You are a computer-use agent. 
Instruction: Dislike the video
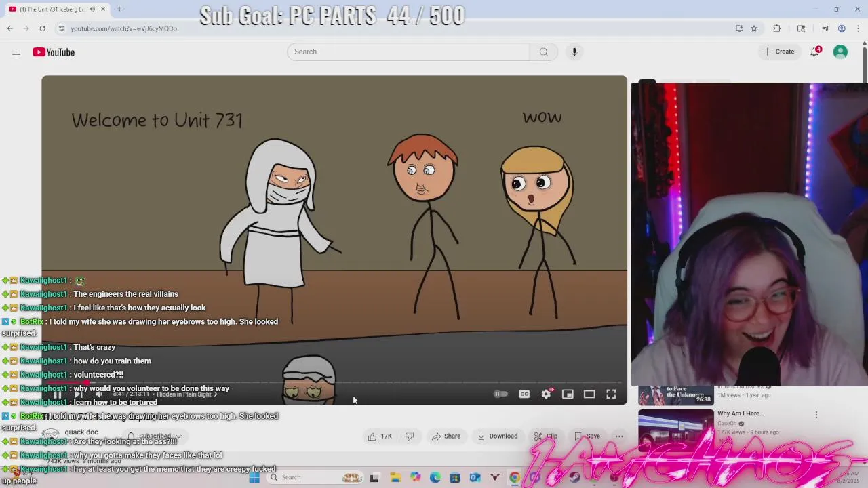pyautogui.click(x=410, y=436)
